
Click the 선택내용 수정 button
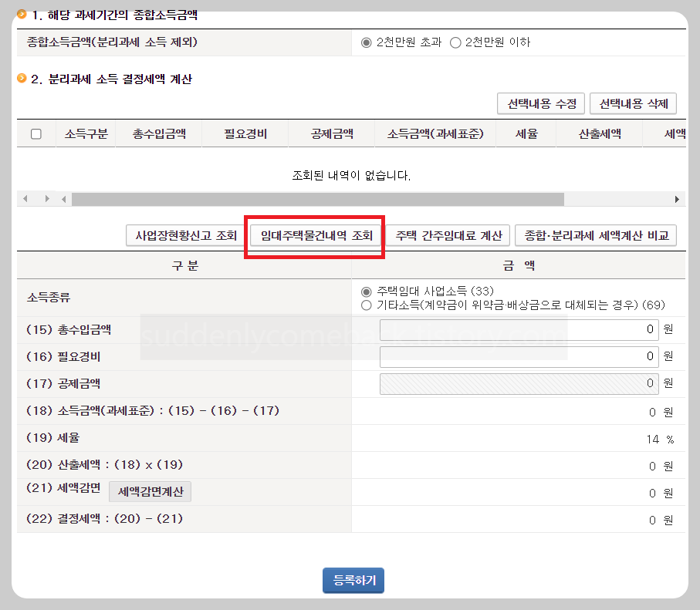(540, 103)
